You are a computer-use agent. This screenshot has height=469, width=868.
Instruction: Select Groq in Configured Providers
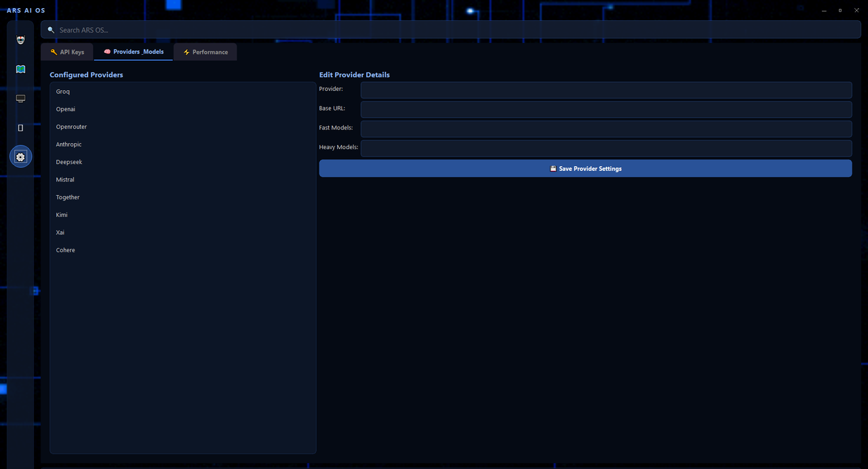pyautogui.click(x=183, y=91)
